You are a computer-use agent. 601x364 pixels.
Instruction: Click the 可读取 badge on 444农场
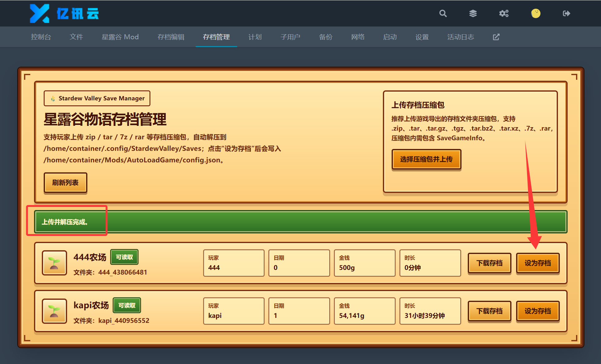point(124,257)
